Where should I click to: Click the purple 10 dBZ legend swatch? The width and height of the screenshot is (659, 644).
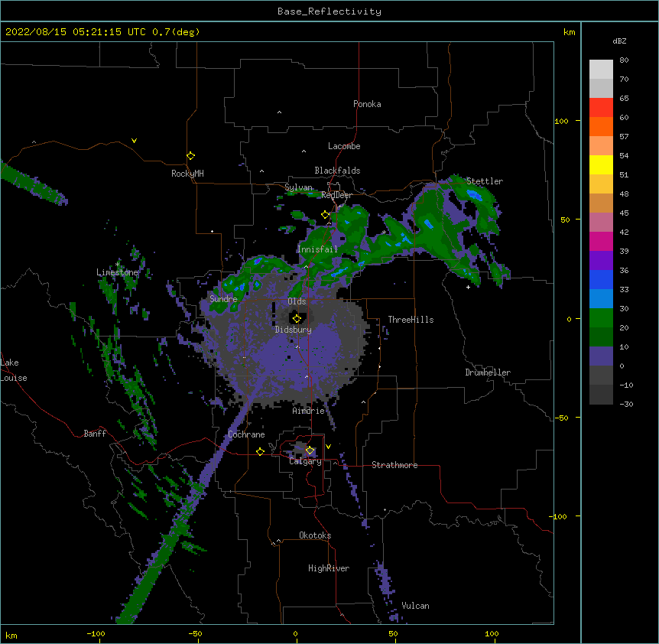[x=601, y=356]
